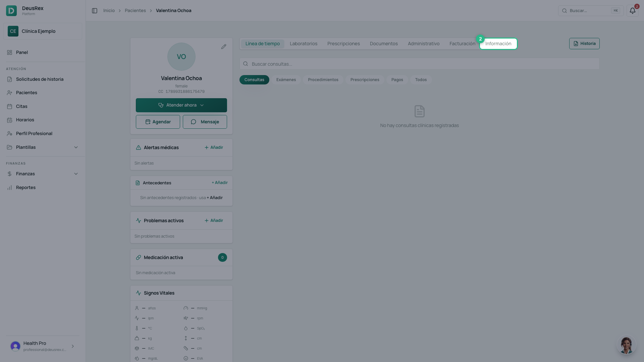644x362 pixels.
Task: Open Citas in the sidebar
Action: point(43,106)
